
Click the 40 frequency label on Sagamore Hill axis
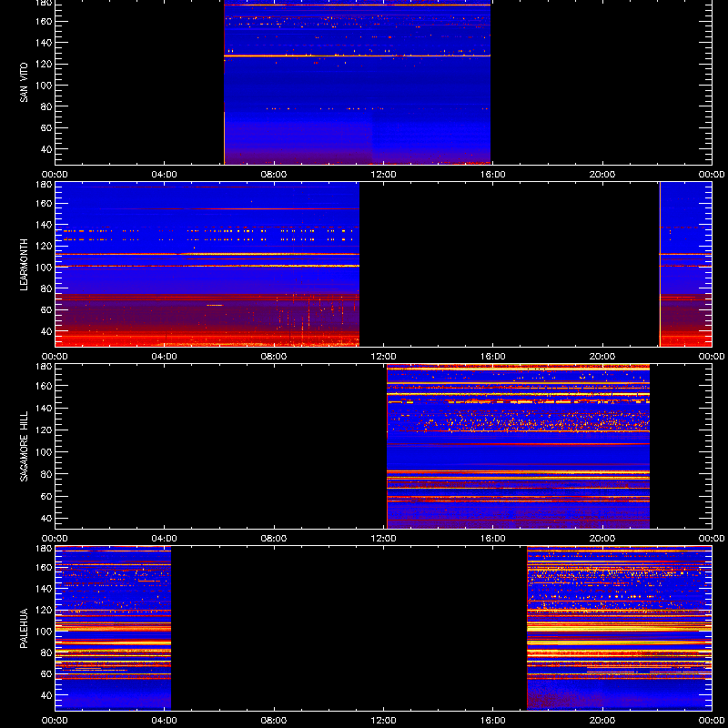(x=48, y=518)
